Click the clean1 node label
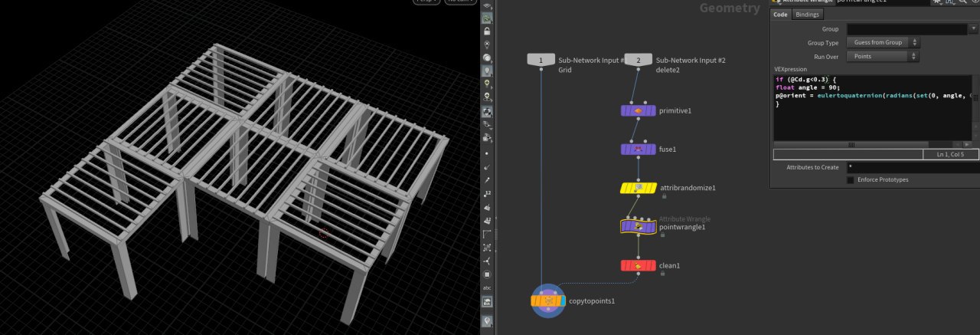Image resolution: width=980 pixels, height=335 pixels. (x=670, y=266)
